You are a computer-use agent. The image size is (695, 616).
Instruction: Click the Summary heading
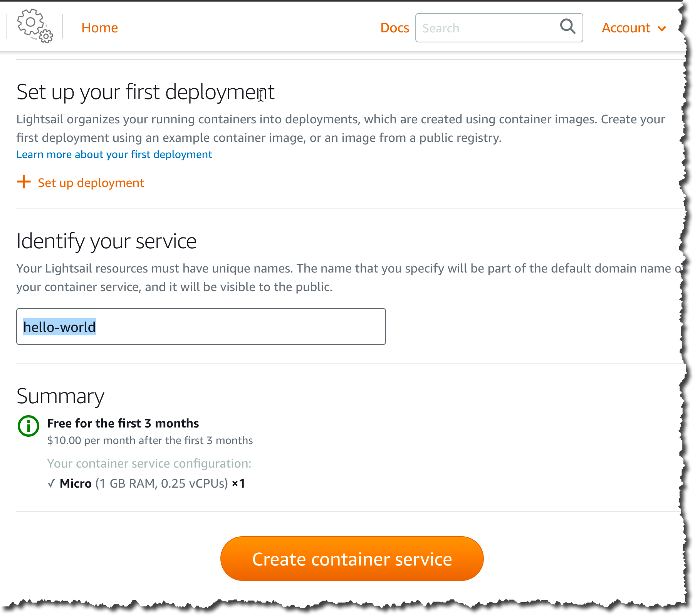(60, 396)
